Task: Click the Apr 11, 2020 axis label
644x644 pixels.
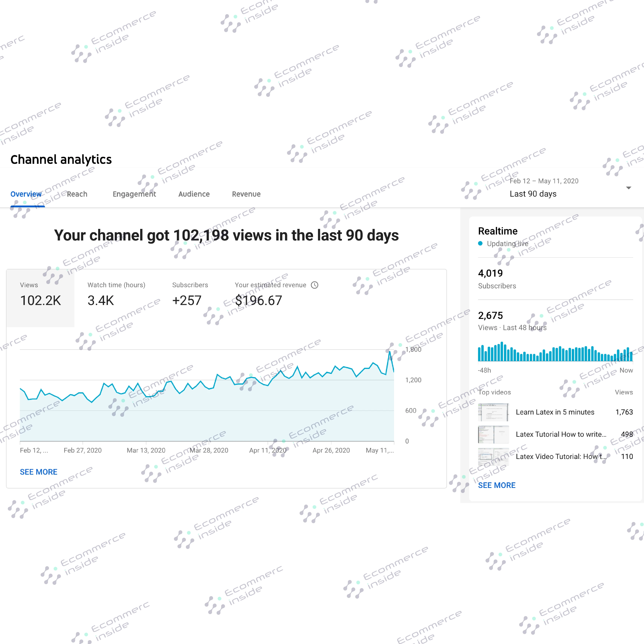Action: coord(268,450)
